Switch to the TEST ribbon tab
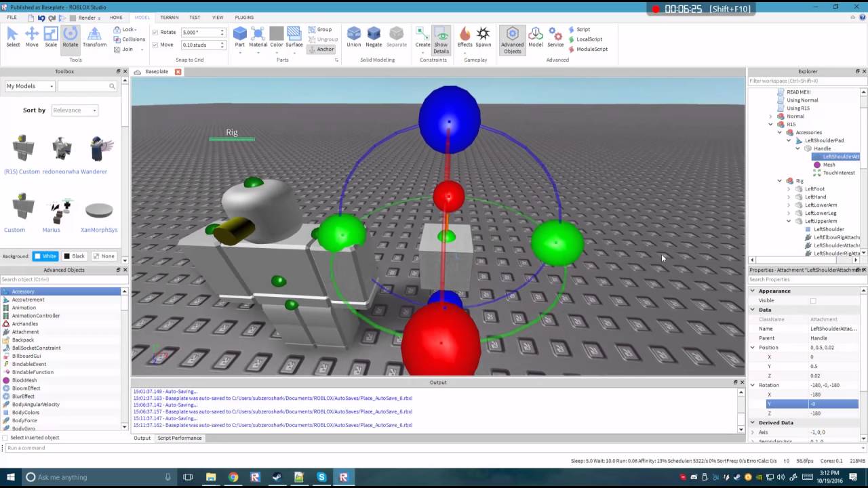The width and height of the screenshot is (868, 488). (x=195, y=18)
